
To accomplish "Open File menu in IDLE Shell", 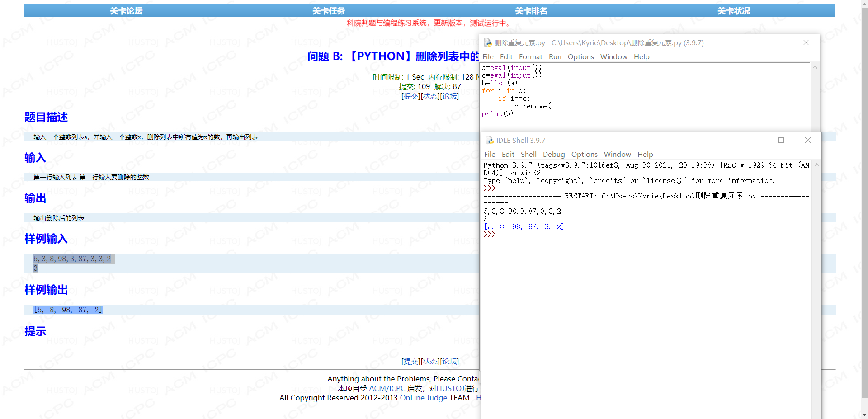I will coord(490,154).
